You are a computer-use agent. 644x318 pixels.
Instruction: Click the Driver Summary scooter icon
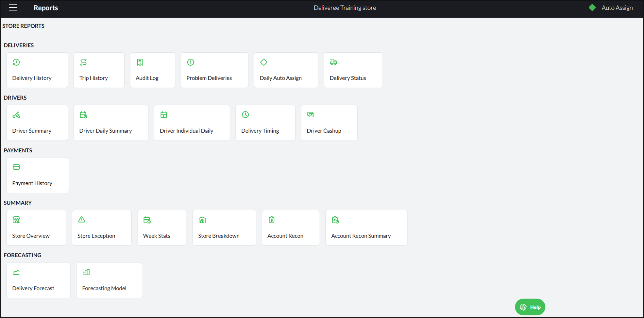pyautogui.click(x=16, y=115)
